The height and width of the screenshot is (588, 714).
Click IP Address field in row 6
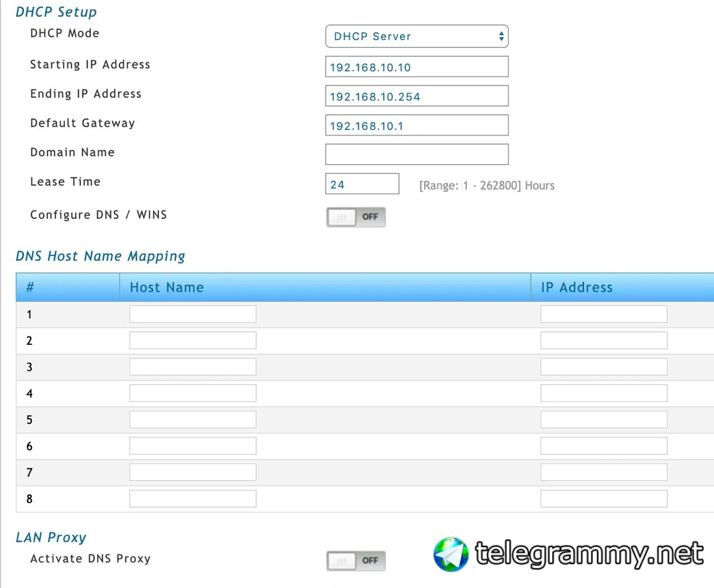pos(604,446)
